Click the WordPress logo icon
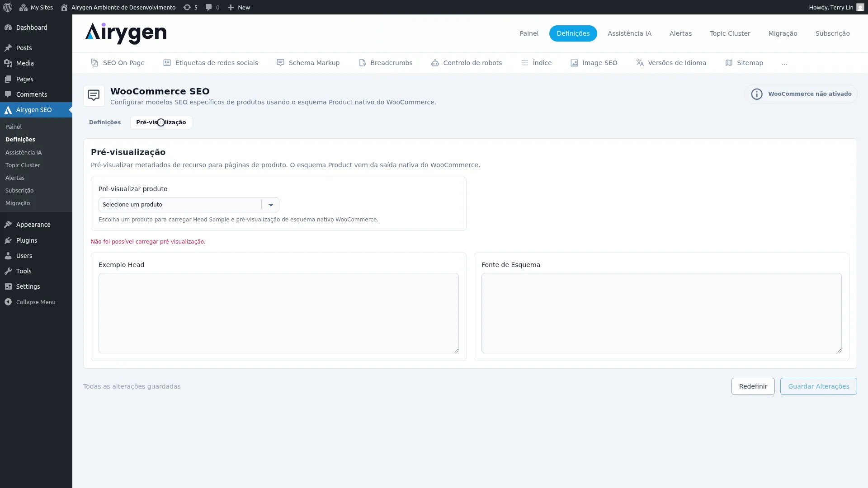Viewport: 868px width, 488px height. tap(8, 7)
